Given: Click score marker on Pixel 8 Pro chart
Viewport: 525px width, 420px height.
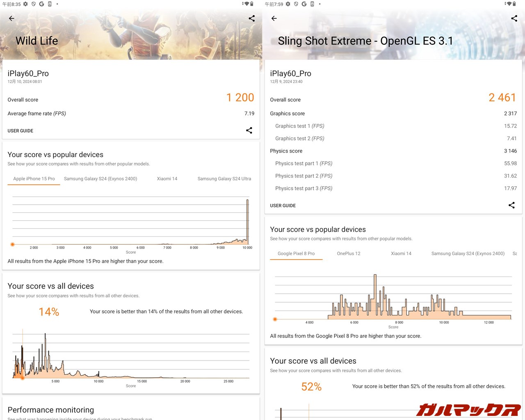Looking at the screenshot, I should click(275, 319).
